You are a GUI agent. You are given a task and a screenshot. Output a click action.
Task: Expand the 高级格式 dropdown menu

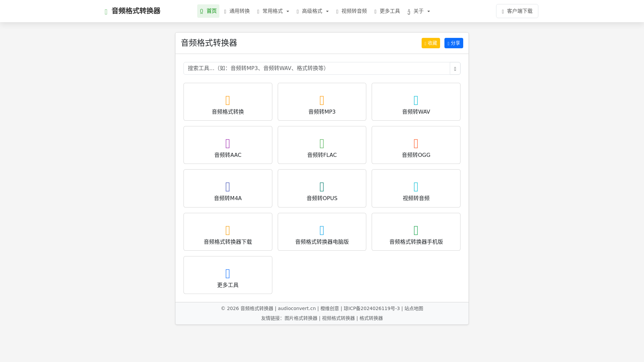pos(313,11)
